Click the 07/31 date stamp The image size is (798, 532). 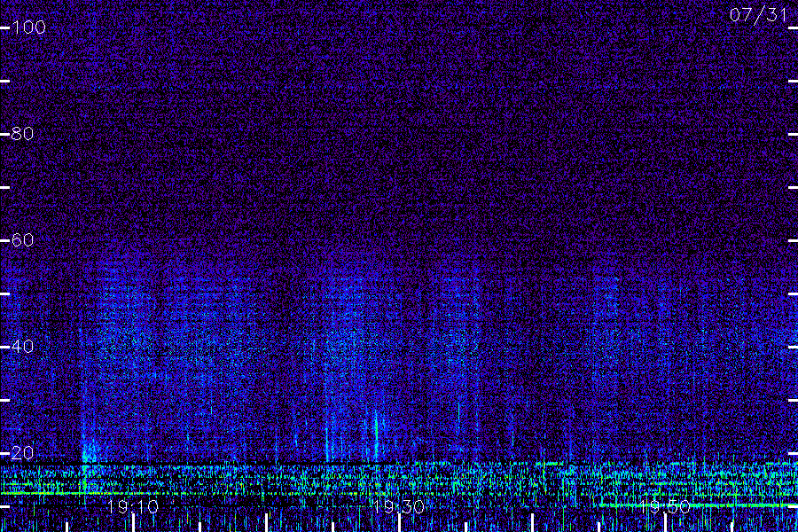758,15
